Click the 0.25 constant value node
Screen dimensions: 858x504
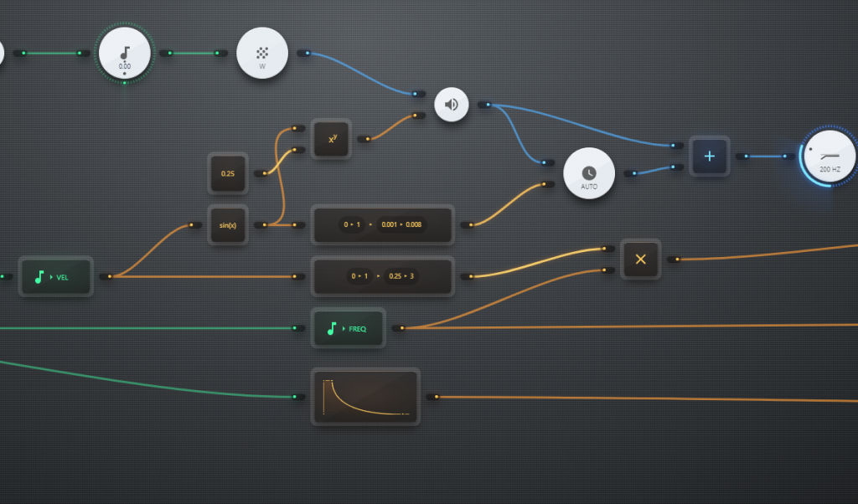pyautogui.click(x=227, y=174)
